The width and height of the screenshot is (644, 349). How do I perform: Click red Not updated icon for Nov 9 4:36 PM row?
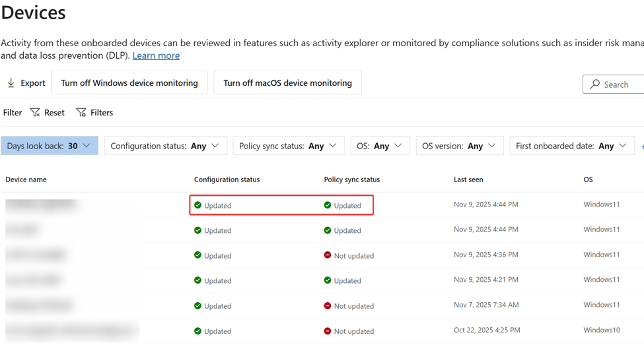328,255
